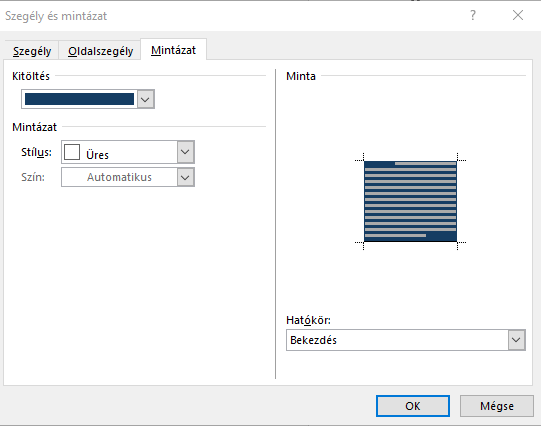The height and width of the screenshot is (426, 541).
Task: Click the Kitöltés section heading
Action: coord(31,76)
